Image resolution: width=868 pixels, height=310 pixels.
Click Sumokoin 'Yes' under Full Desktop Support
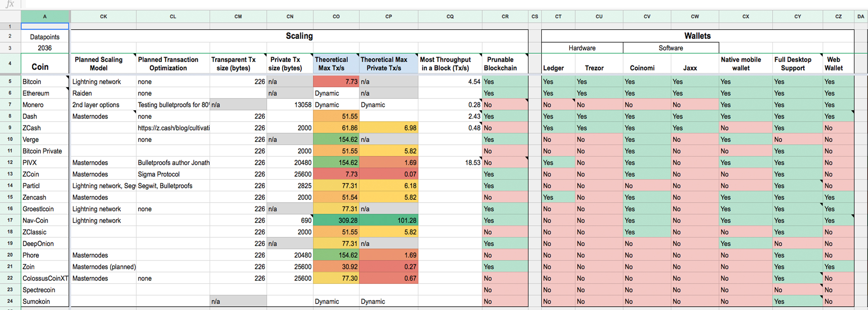797,301
